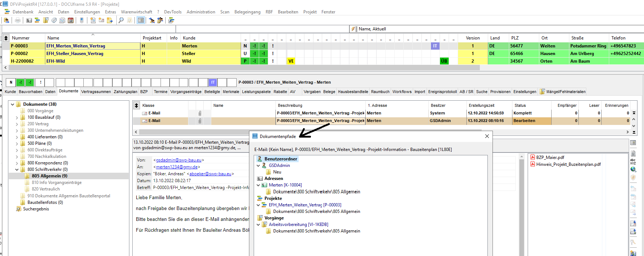Collapse the GSDAdmin node in Dokumentenpfade
Image resolution: width=644 pixels, height=256 pixels.
point(258,165)
